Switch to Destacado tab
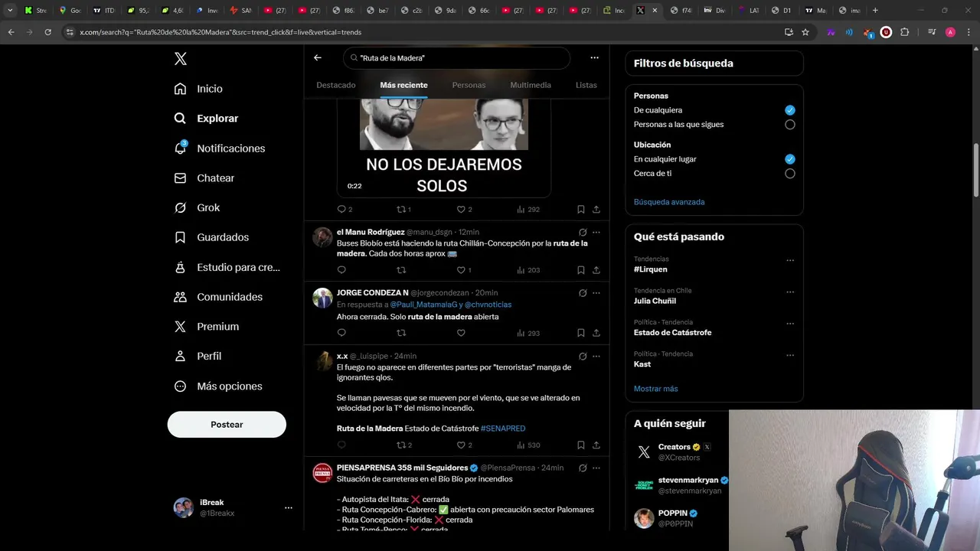 tap(336, 85)
